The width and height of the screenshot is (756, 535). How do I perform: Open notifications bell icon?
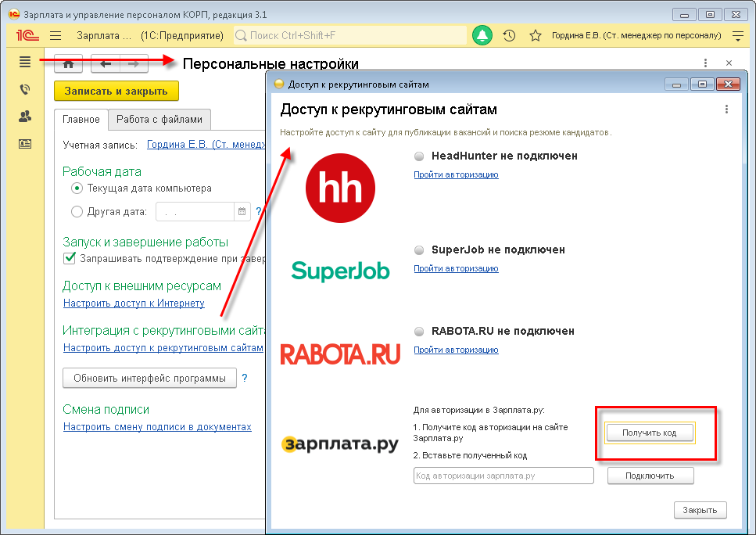click(482, 36)
